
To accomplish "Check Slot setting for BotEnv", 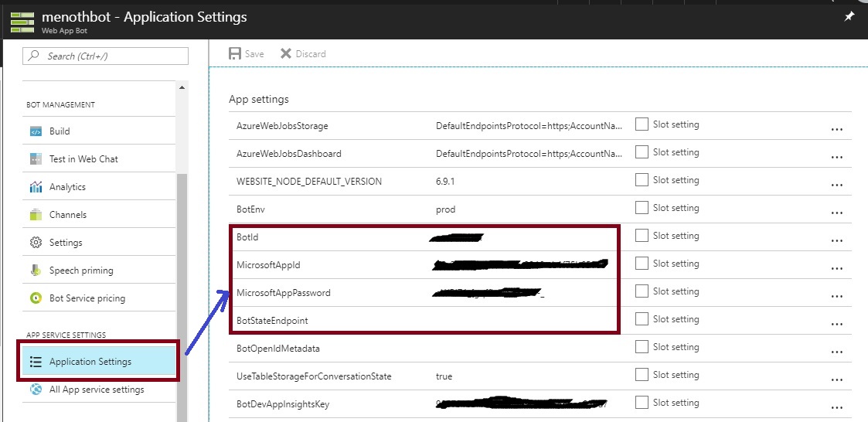I will click(642, 208).
